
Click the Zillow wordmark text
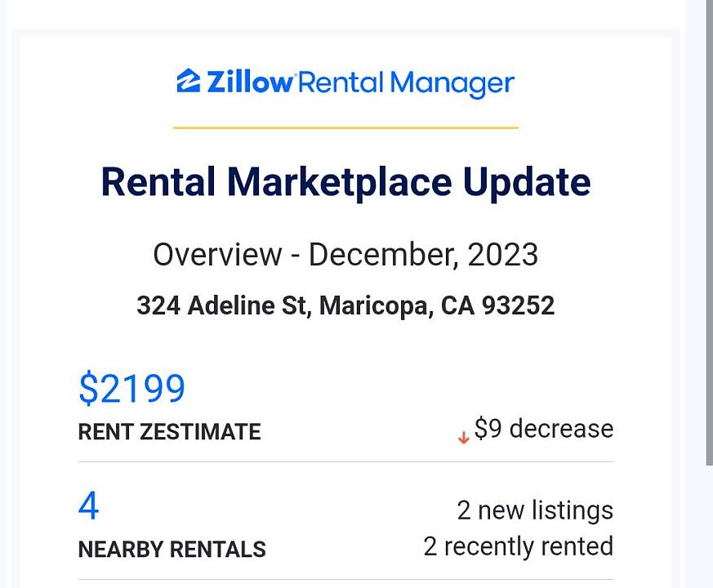(x=248, y=82)
